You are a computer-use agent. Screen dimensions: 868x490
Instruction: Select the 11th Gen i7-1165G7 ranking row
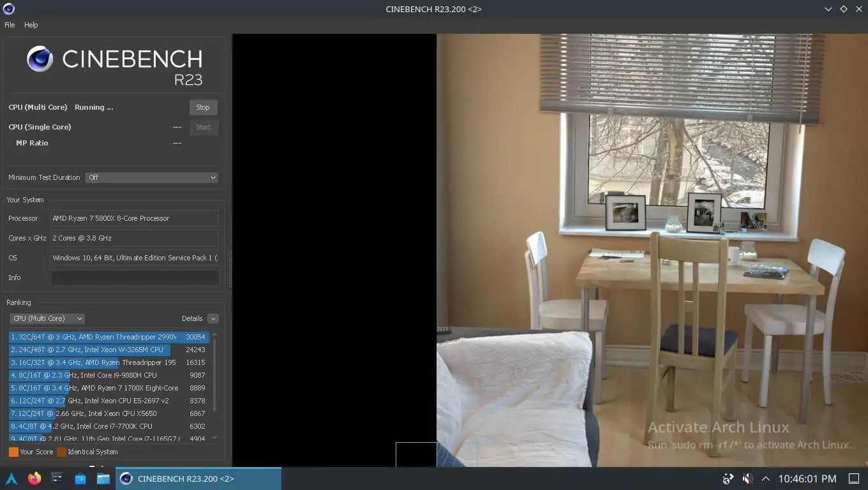click(x=109, y=438)
